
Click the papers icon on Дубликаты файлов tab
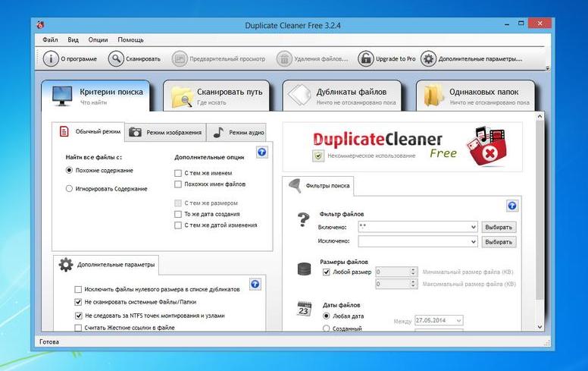tap(299, 96)
